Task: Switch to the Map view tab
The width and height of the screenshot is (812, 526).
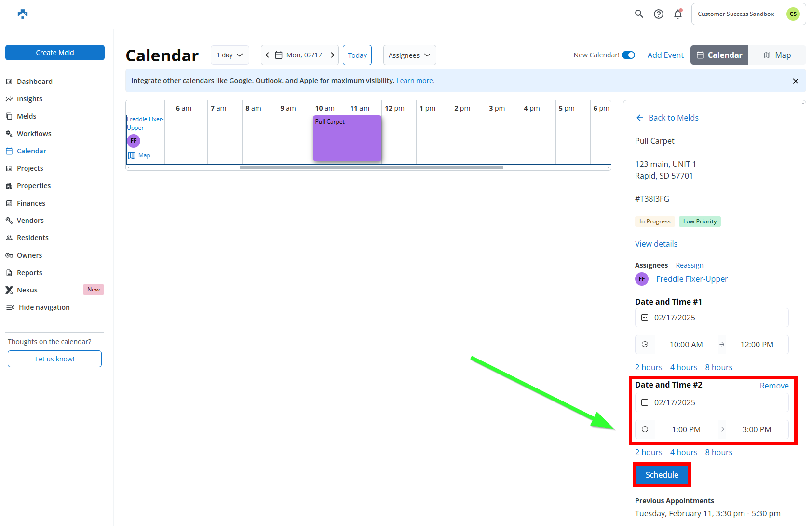Action: (x=777, y=55)
